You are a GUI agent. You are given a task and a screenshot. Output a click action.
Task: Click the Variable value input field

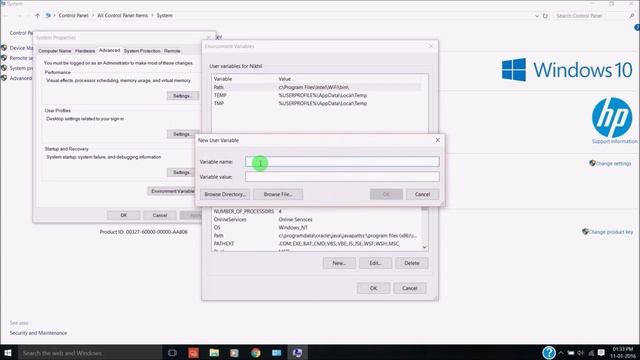(x=342, y=177)
